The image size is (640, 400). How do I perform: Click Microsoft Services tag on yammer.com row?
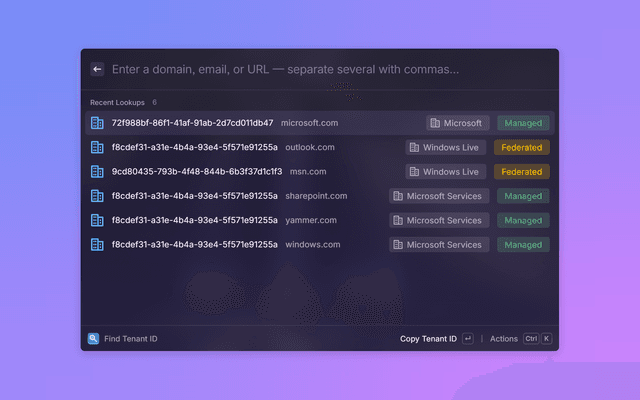point(439,220)
